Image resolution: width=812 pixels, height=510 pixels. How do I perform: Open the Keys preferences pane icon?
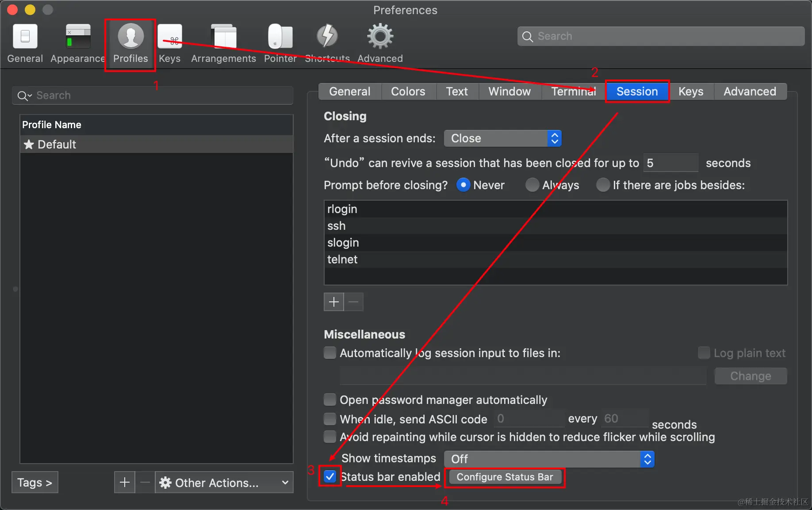(170, 36)
